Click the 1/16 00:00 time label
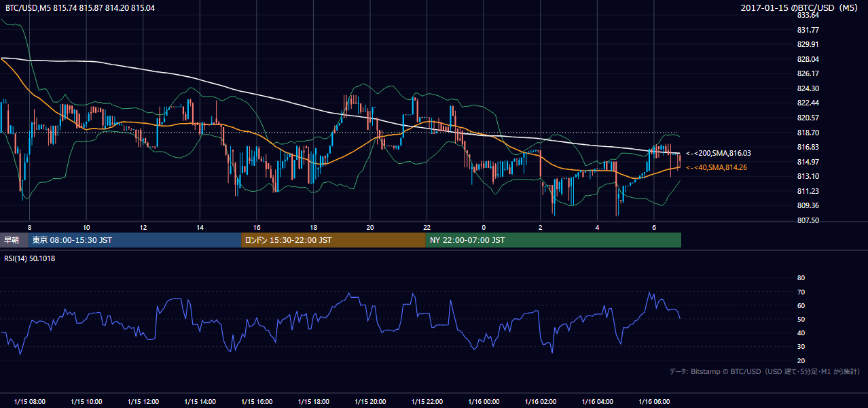 (x=484, y=401)
